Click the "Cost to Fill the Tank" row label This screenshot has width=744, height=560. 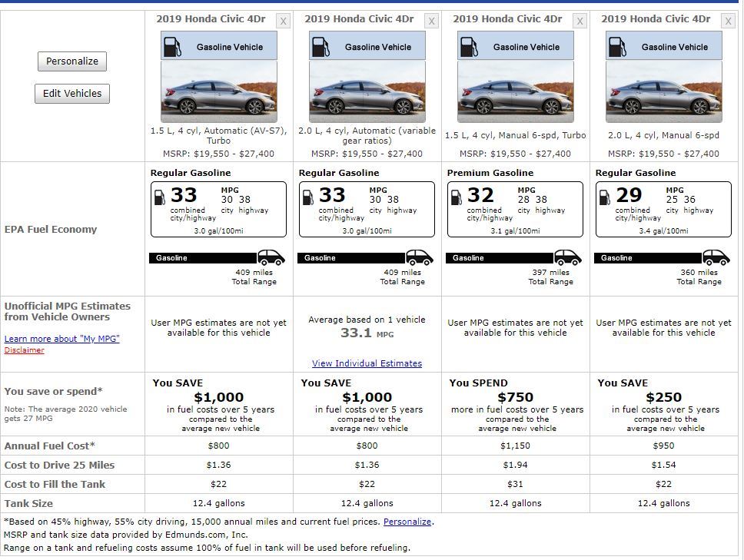tap(55, 484)
